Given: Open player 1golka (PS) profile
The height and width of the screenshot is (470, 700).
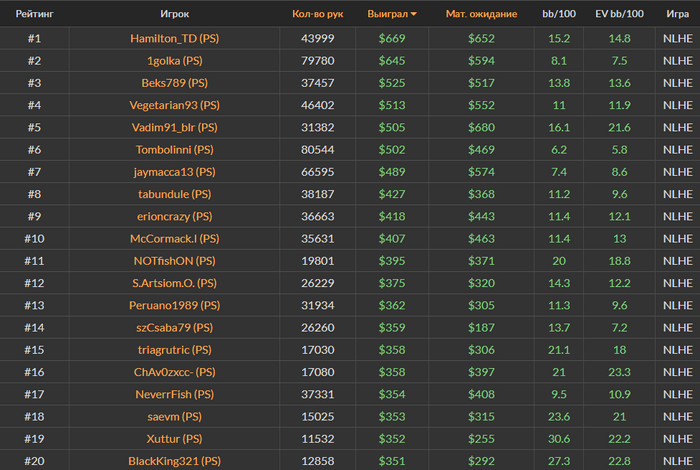Looking at the screenshot, I should [175, 61].
